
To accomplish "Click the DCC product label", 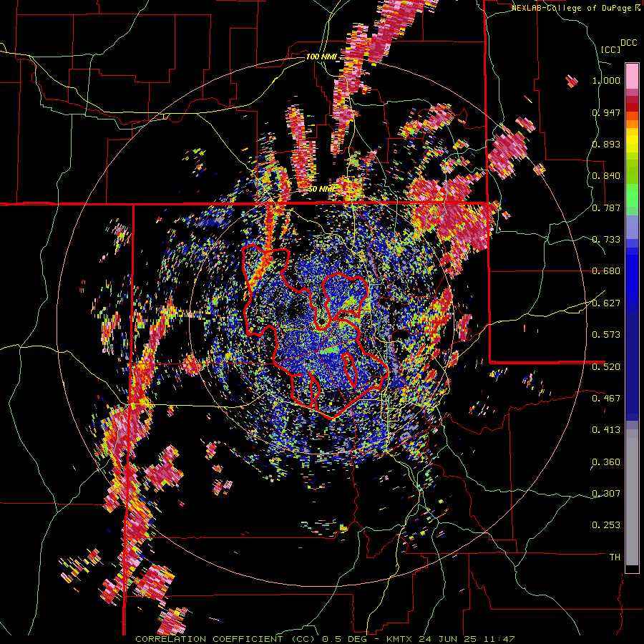I will click(628, 43).
